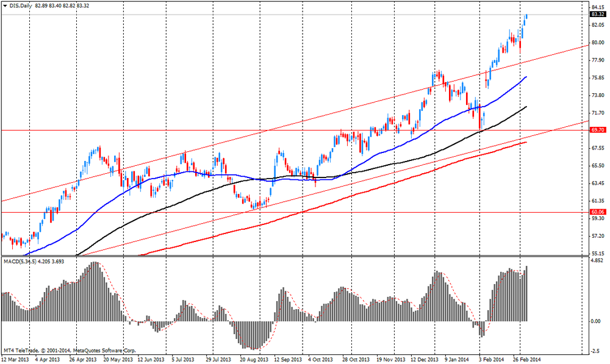Click the 5 Jul 2013 date label
The height and width of the screenshot is (364, 610).
coord(183,359)
